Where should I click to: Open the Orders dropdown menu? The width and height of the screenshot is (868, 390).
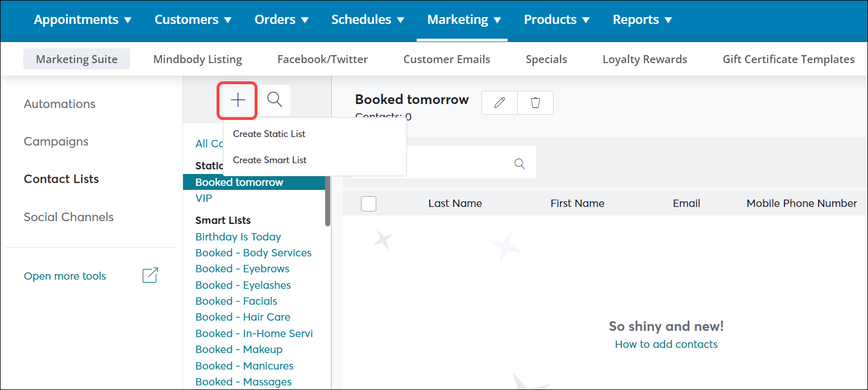point(282,20)
